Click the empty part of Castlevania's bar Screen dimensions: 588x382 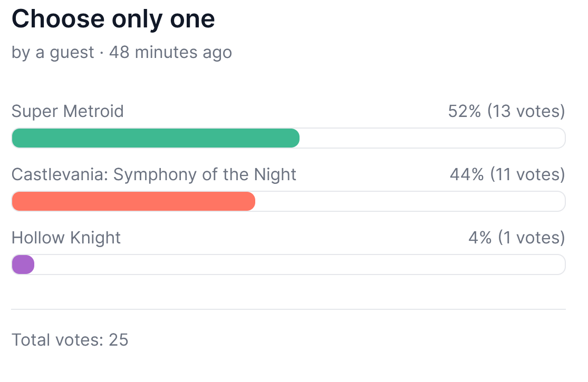point(410,201)
